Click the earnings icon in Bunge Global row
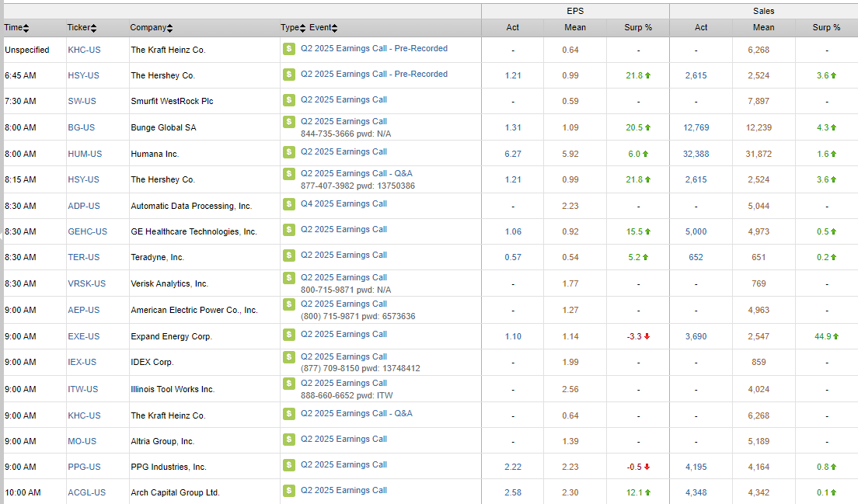The height and width of the screenshot is (504, 858). tap(289, 122)
